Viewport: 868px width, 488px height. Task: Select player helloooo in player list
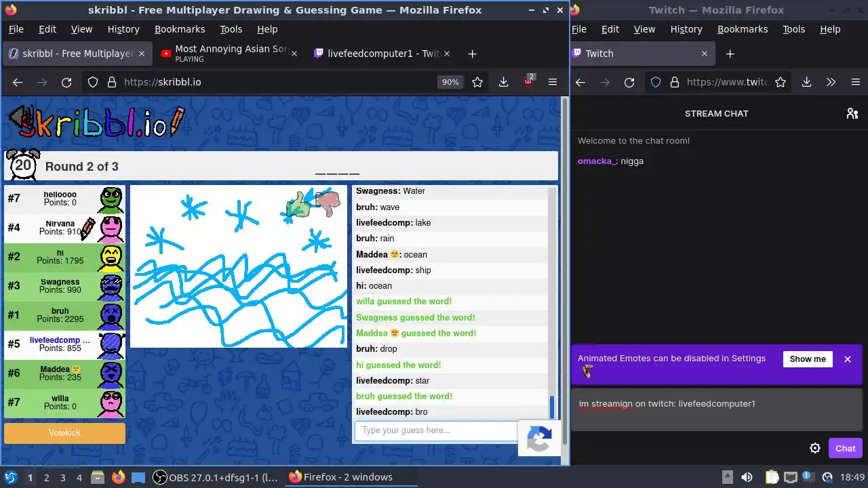(64, 199)
